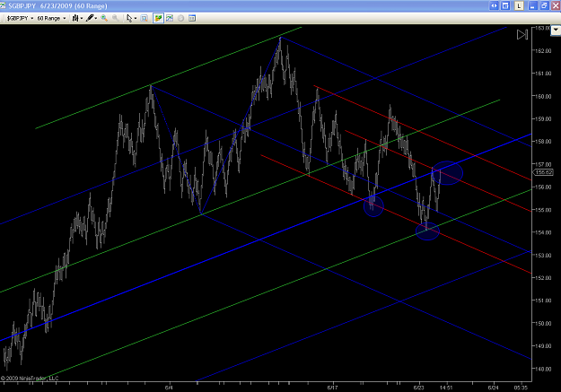Click the 05:35 time label on axis
561x392 pixels.
click(x=521, y=388)
